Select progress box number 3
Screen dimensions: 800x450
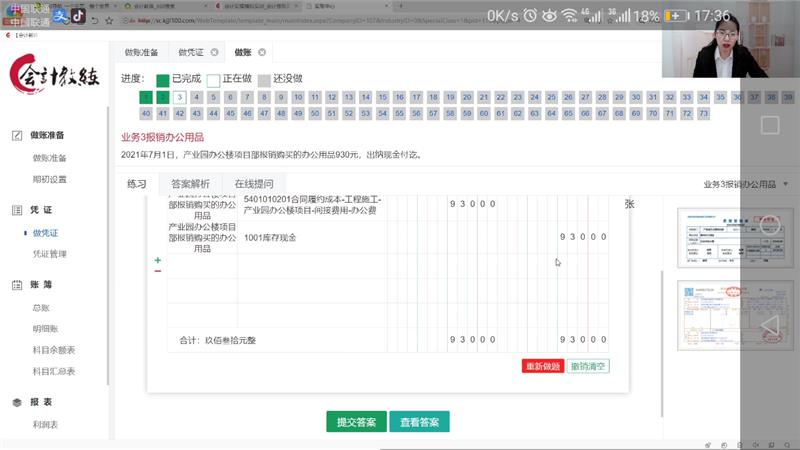coord(179,97)
